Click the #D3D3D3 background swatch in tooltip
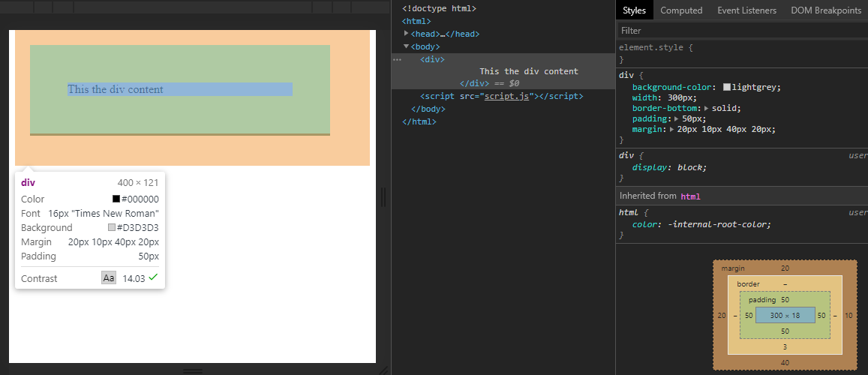Screen dimensions: 868x375 (x=112, y=227)
